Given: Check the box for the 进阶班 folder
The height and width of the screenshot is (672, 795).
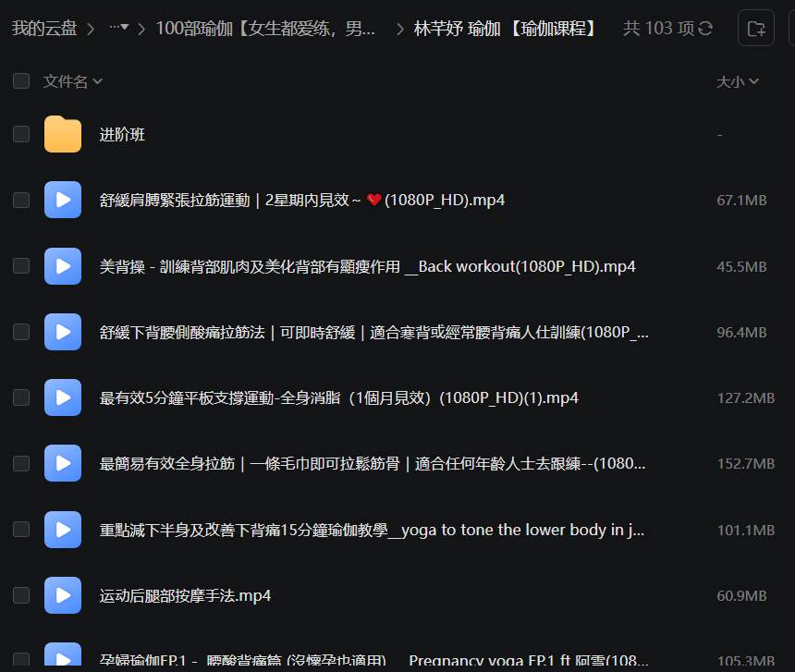Looking at the screenshot, I should tap(21, 134).
